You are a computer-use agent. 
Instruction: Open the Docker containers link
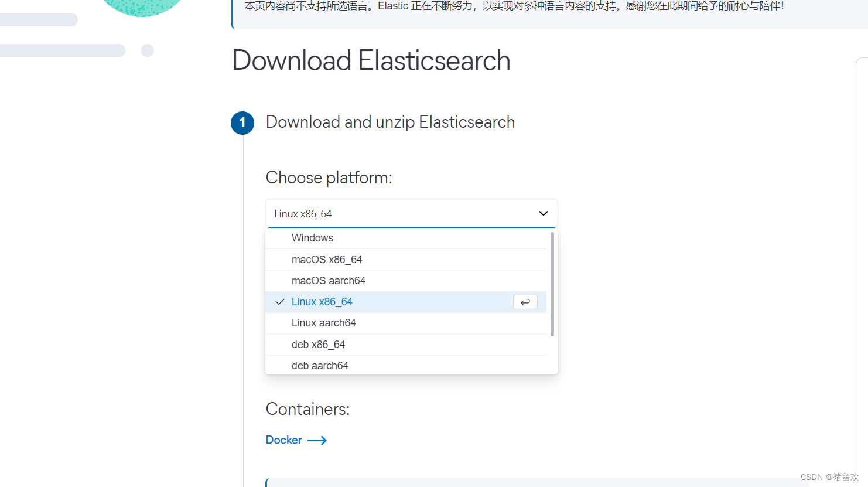[x=296, y=440]
